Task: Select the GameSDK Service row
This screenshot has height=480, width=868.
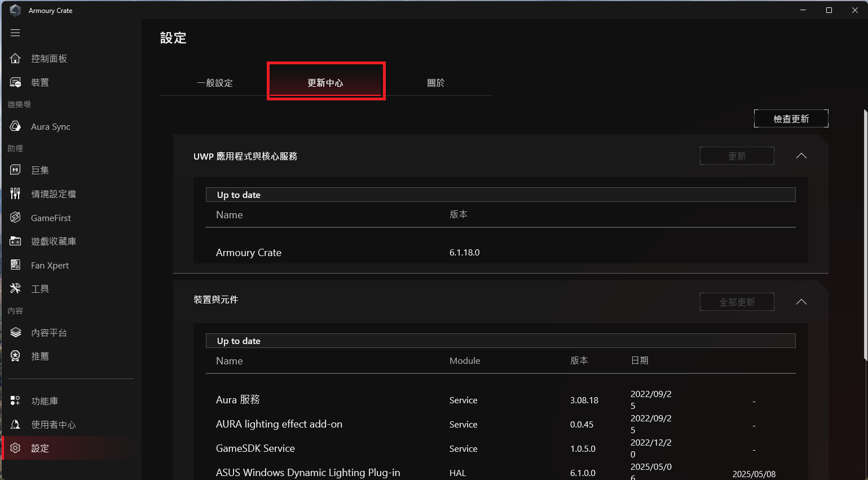Action: click(501, 448)
